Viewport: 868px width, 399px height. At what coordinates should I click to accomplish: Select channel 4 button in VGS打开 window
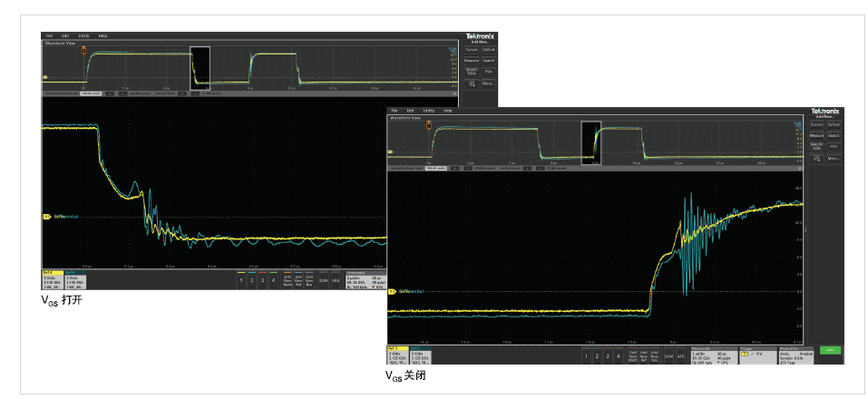273,280
